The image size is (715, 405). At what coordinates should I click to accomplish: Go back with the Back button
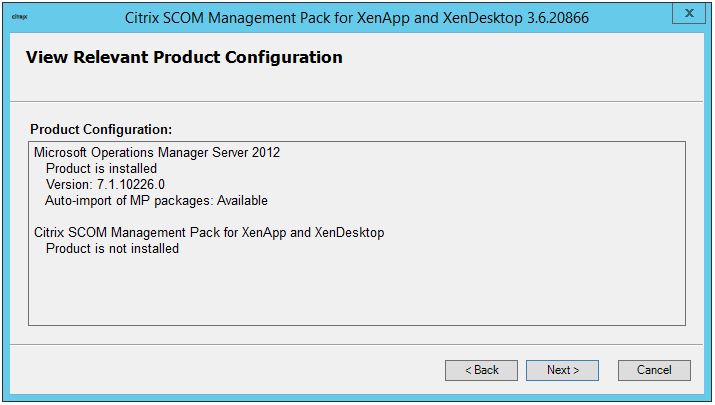click(x=481, y=370)
